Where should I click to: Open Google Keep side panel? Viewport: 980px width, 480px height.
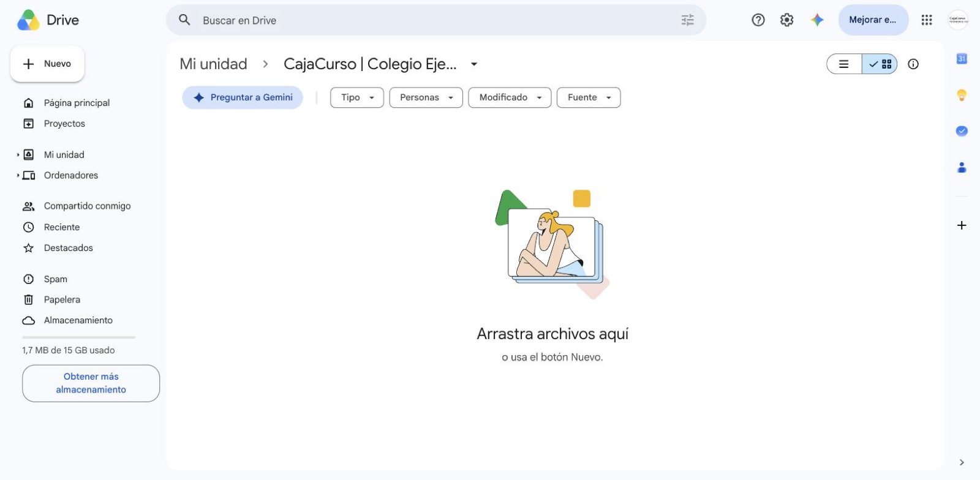coord(962,95)
